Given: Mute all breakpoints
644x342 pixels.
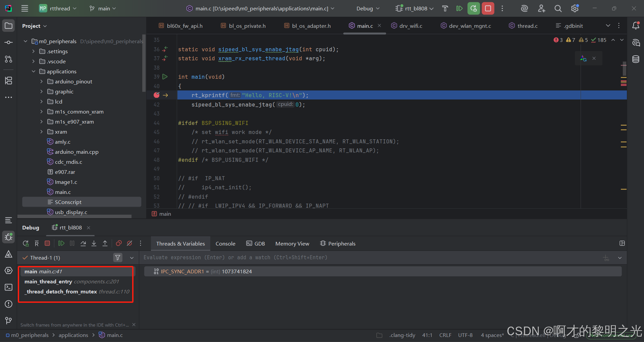Looking at the screenshot, I should pos(129,244).
